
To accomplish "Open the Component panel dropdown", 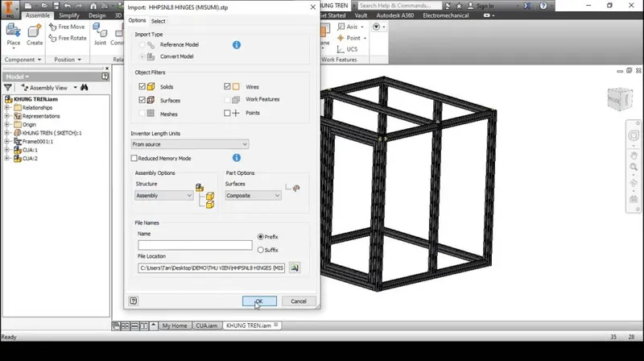I will 23,60.
